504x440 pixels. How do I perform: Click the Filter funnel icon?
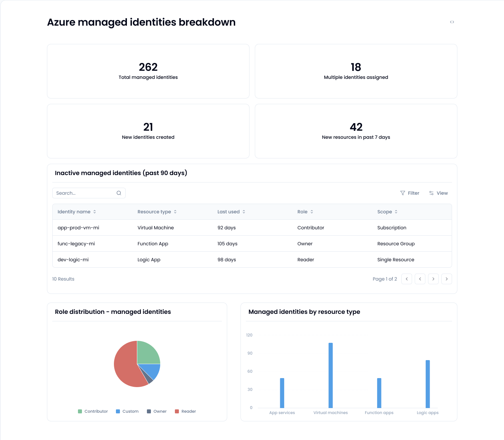pos(403,193)
